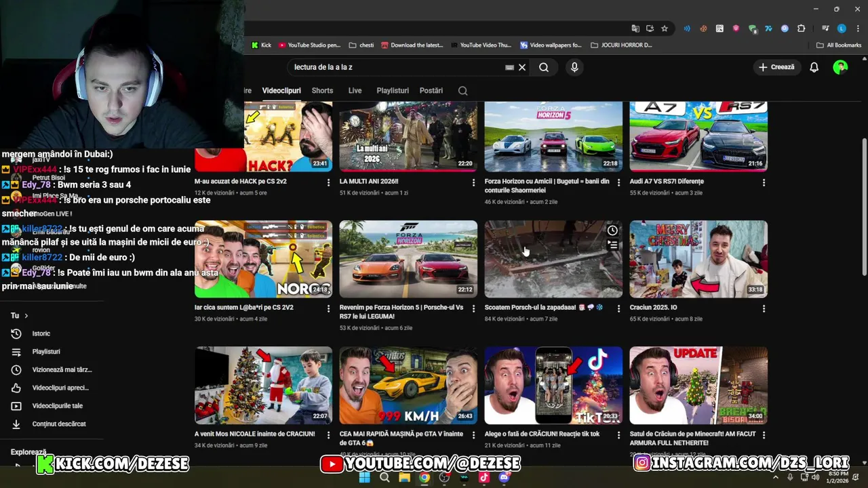Open more options for Scoatem Porsch-ul la zapadaaa video

618,309
